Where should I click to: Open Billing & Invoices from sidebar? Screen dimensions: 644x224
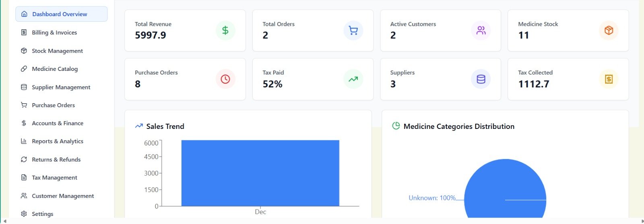click(54, 33)
